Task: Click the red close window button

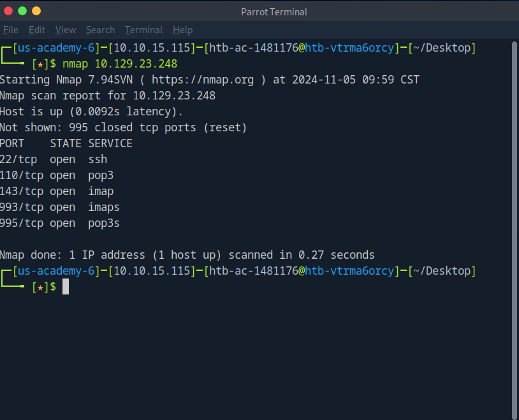Action: point(8,11)
